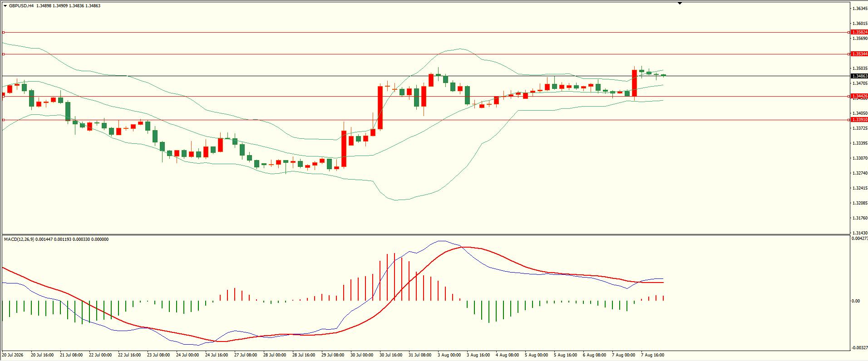Click the 7 Aug 16:00 time axis label
868x361 pixels.
click(653, 355)
